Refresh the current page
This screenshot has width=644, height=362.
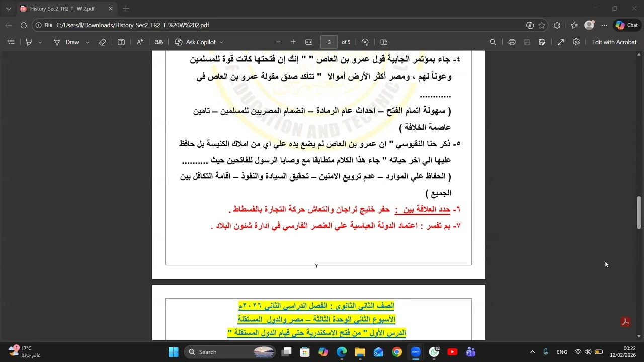coord(24,25)
